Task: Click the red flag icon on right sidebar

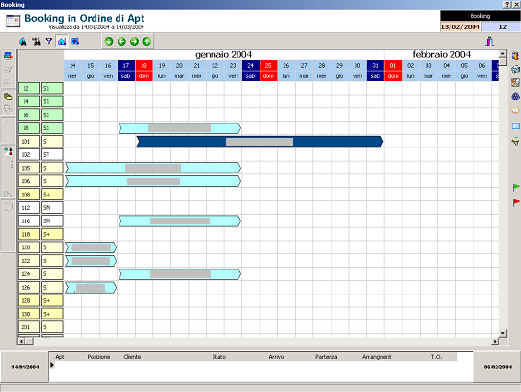Action: coord(516,202)
